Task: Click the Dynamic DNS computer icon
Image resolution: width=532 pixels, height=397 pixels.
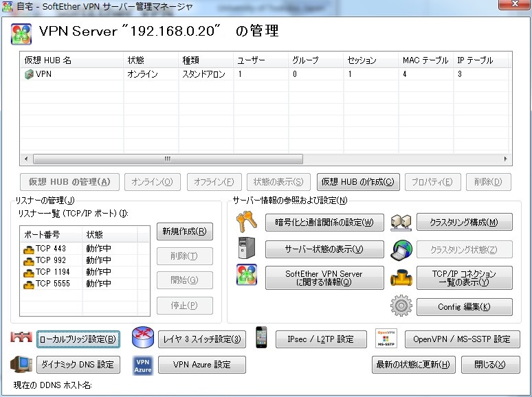Action: tap(21, 364)
